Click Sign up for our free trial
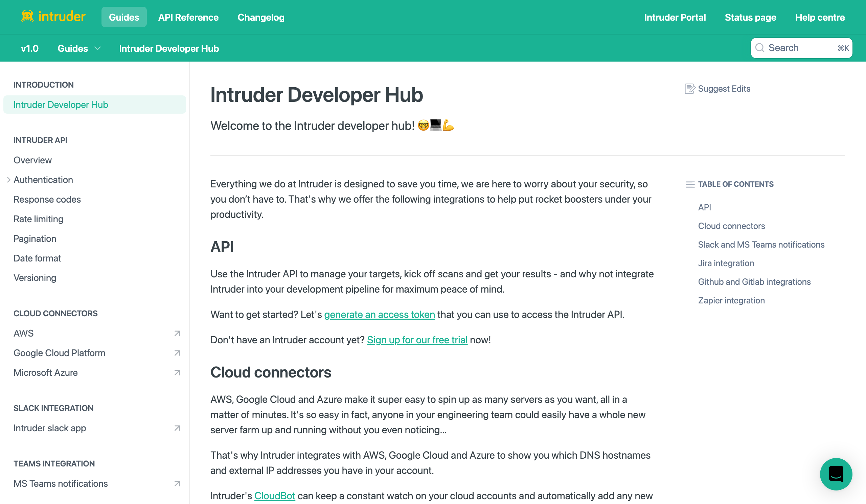 click(417, 340)
